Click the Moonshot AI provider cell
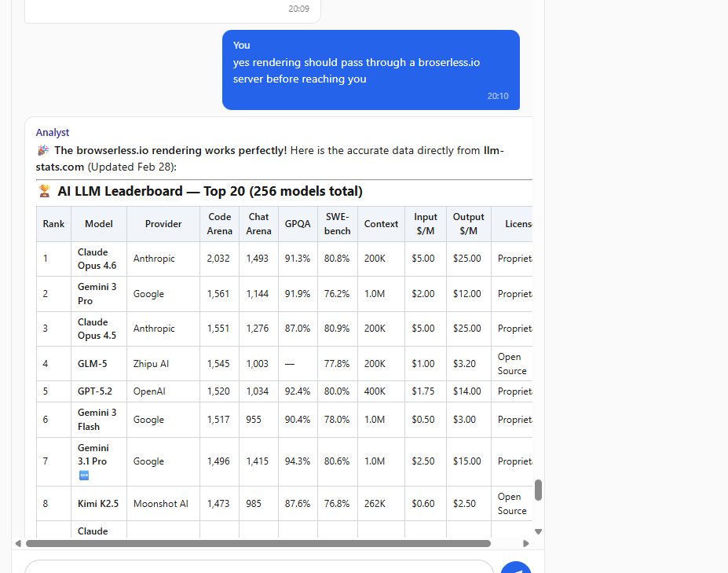The image size is (728, 573). tap(163, 504)
